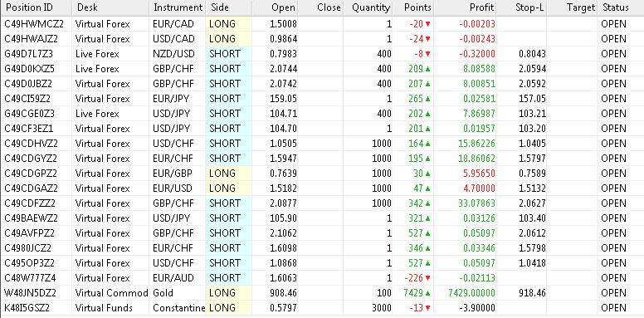This screenshot has height=318, width=644.
Task: Sort by the Status column header
Action: click(x=621, y=7)
